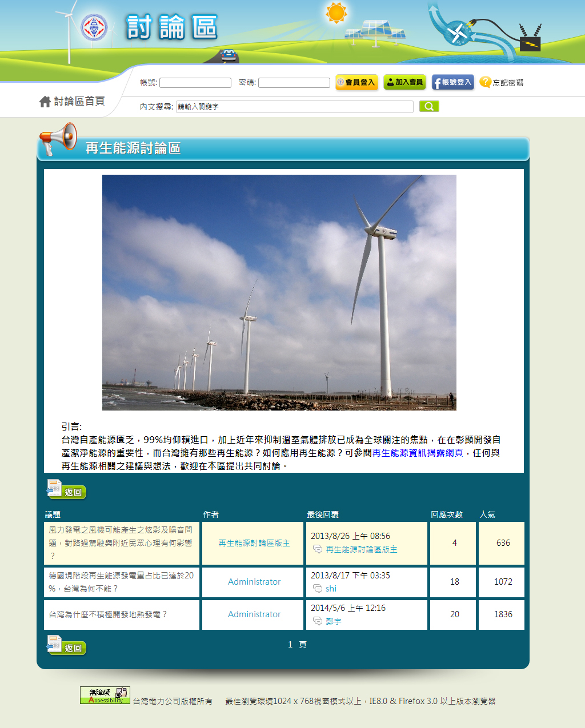Click the 再生能源討論區 section heading
This screenshot has height=728, width=585.
click(x=133, y=148)
